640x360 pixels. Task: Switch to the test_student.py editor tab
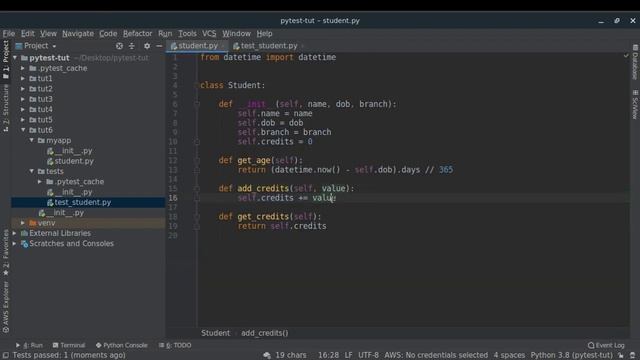pyautogui.click(x=269, y=46)
